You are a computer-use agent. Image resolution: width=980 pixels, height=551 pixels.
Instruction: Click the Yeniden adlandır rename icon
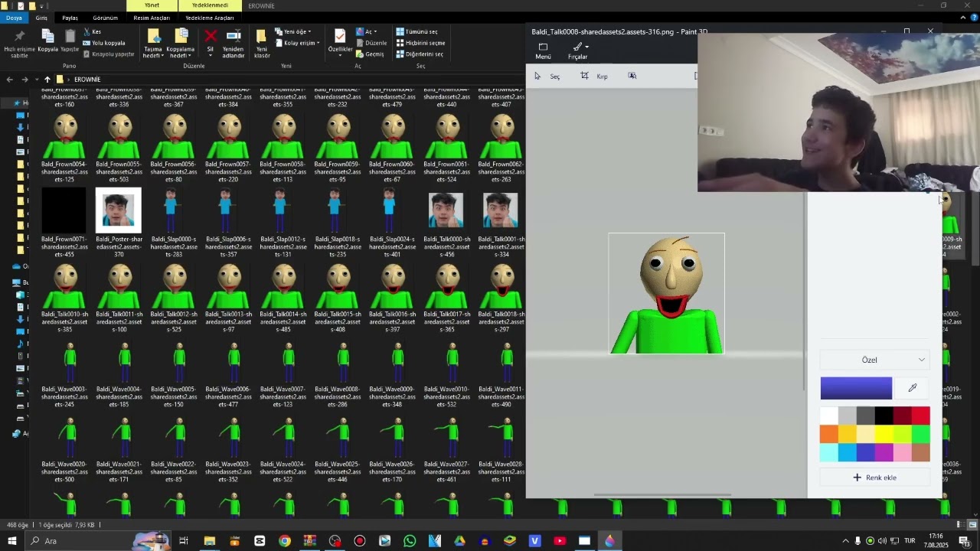234,44
